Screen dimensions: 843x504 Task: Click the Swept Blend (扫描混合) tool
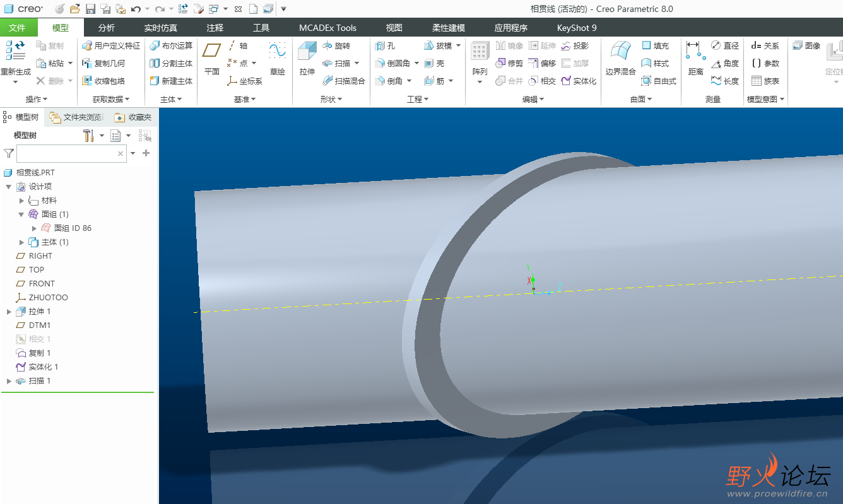point(344,81)
